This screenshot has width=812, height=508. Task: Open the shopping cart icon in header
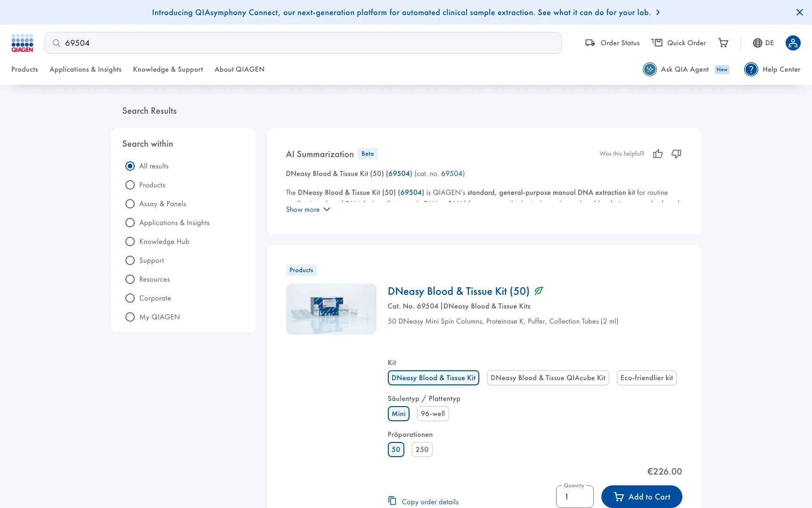(x=723, y=43)
